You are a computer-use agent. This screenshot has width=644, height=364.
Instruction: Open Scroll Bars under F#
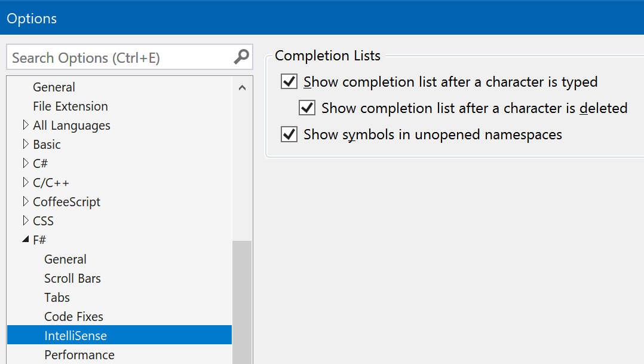(x=72, y=279)
